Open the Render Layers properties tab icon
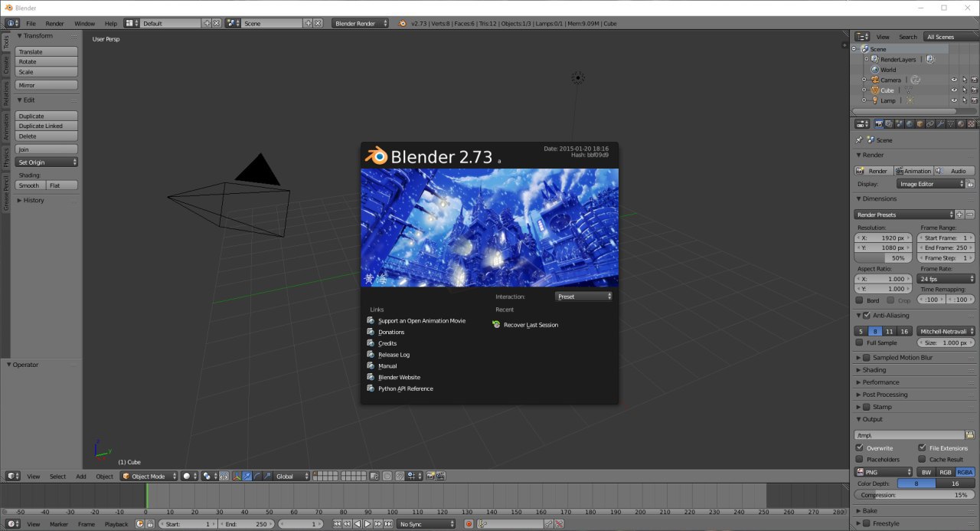 [888, 123]
